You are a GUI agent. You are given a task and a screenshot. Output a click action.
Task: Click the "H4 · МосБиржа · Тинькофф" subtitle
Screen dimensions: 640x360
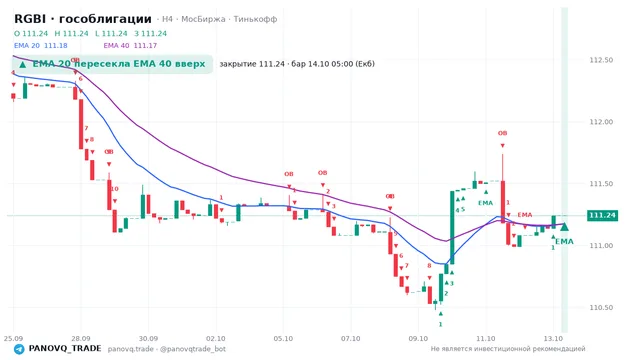220,19
